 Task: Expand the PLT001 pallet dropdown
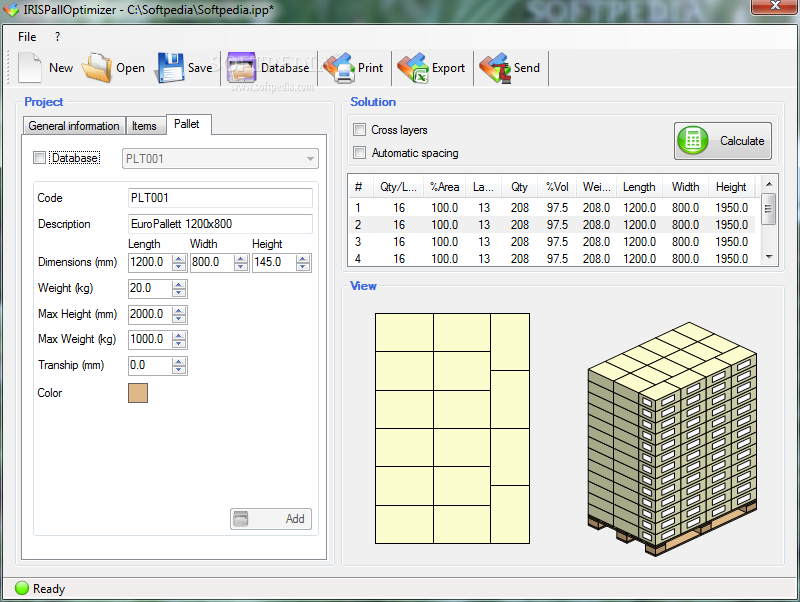tap(310, 159)
